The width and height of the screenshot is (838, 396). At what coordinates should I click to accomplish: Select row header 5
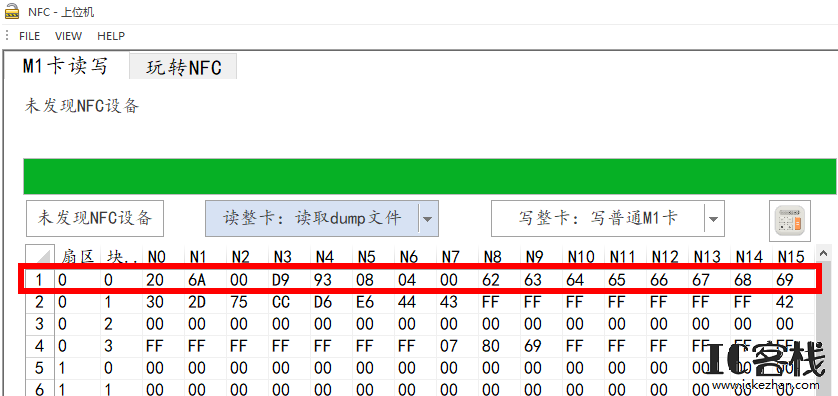(40, 368)
